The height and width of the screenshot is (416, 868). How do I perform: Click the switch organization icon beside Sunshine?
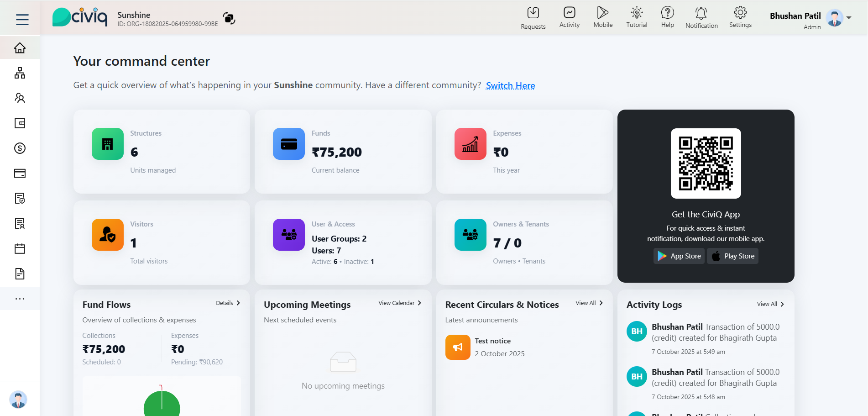coord(229,18)
